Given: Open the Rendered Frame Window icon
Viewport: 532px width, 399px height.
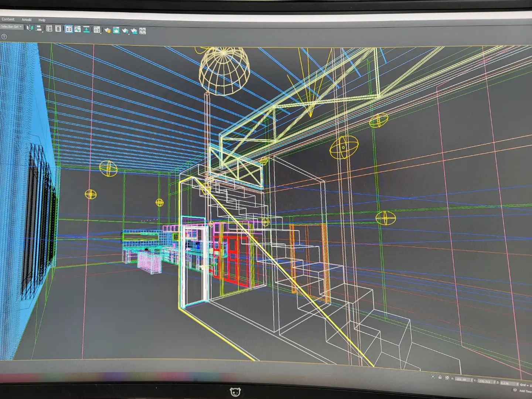Looking at the screenshot, I should (x=116, y=30).
